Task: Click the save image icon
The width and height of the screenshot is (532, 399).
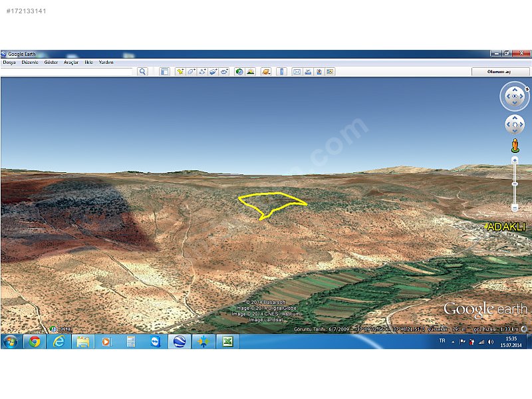Action: 319,72
